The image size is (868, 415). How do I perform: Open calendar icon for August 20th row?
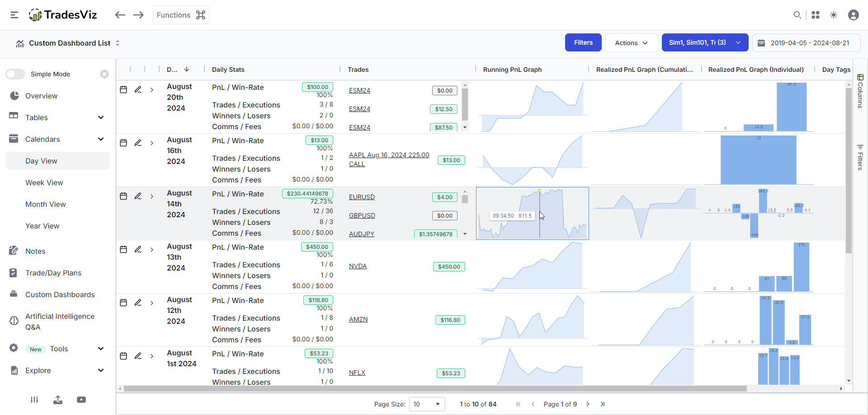(x=123, y=89)
